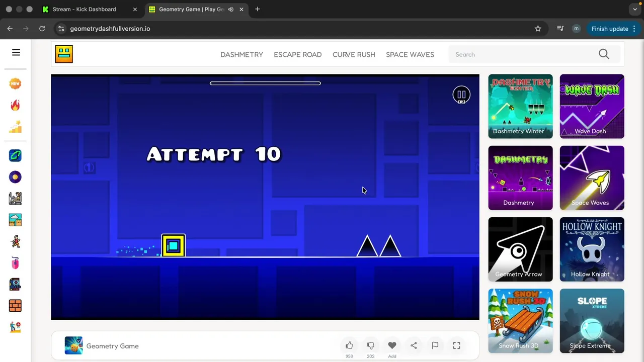Open the running man category icon
Viewport: 644px width, 362px height.
click(15, 241)
